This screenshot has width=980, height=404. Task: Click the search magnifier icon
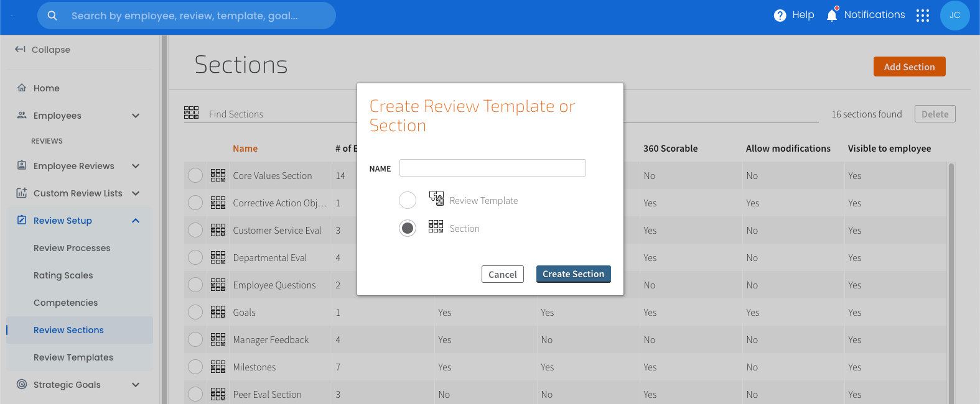[52, 16]
